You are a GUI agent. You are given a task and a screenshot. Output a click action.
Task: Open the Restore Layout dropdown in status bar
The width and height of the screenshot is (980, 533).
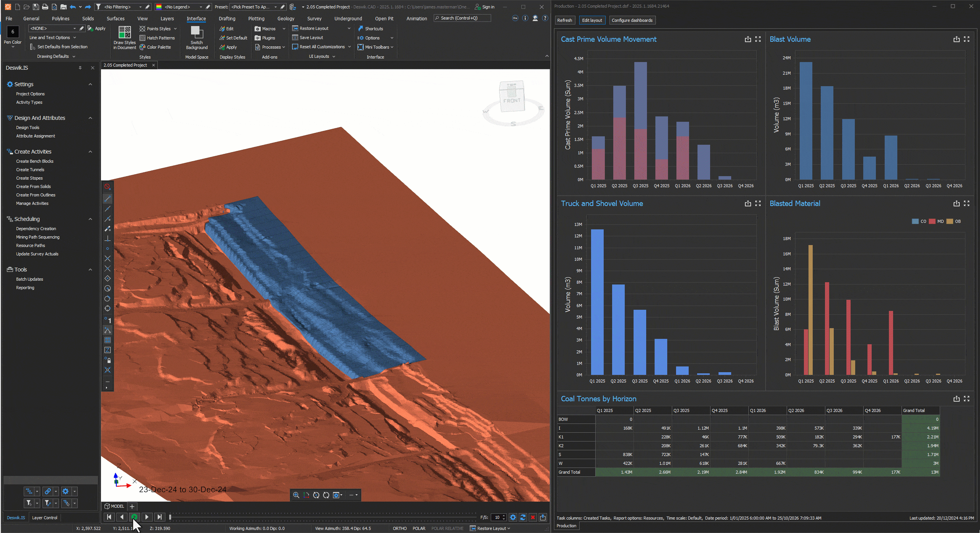(x=490, y=528)
